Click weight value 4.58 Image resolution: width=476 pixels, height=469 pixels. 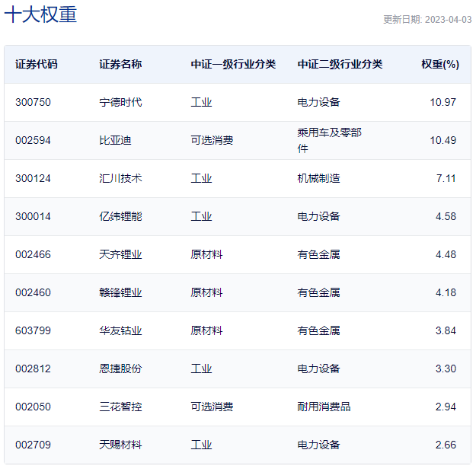(x=446, y=217)
